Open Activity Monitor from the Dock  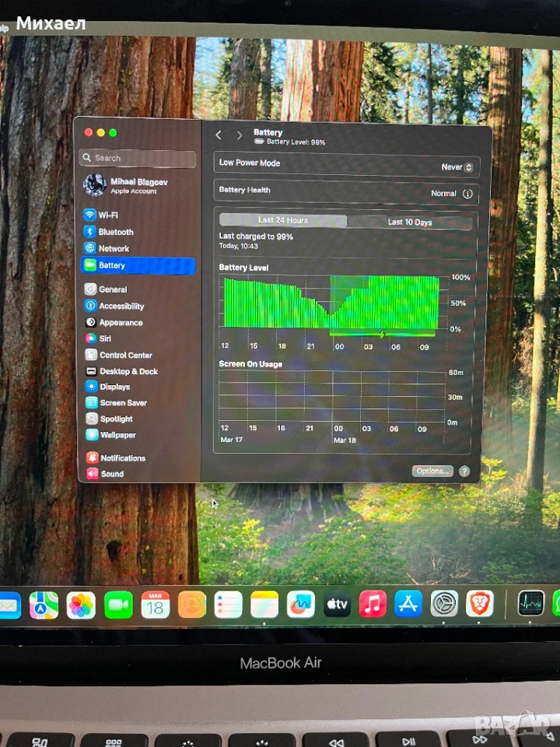pos(531,604)
